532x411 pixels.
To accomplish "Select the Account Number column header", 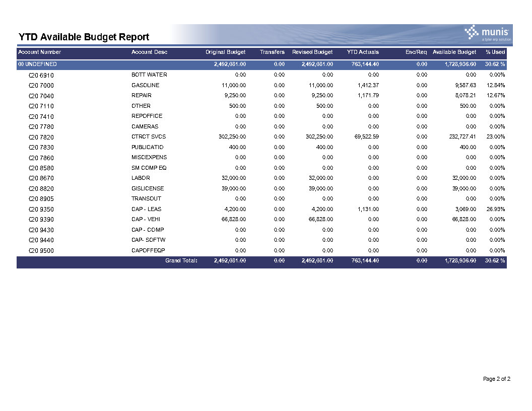I will pyautogui.click(x=39, y=52).
